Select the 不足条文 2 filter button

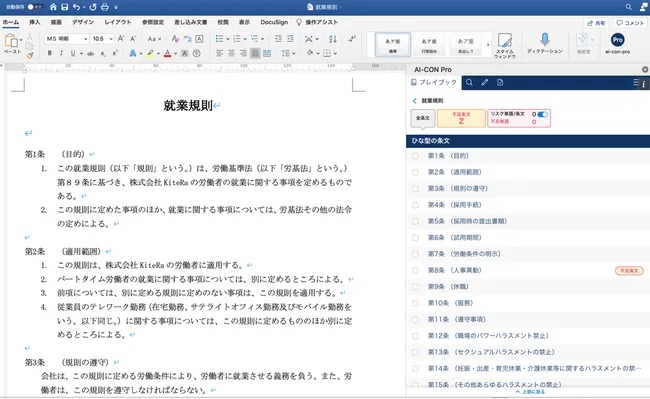[x=461, y=118]
